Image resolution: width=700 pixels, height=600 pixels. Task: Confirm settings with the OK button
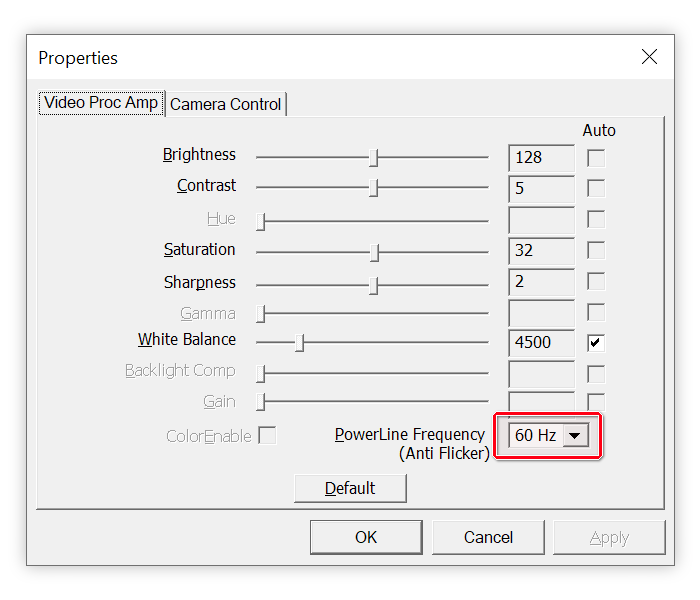[366, 537]
